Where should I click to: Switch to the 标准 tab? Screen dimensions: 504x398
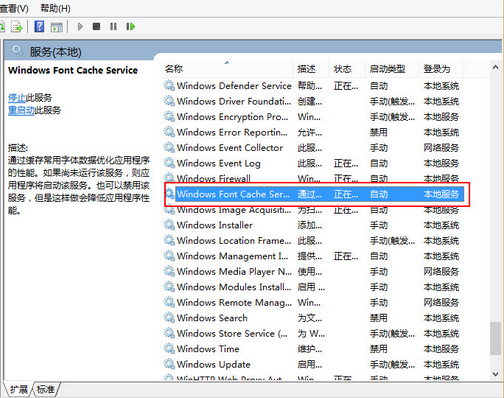46,389
